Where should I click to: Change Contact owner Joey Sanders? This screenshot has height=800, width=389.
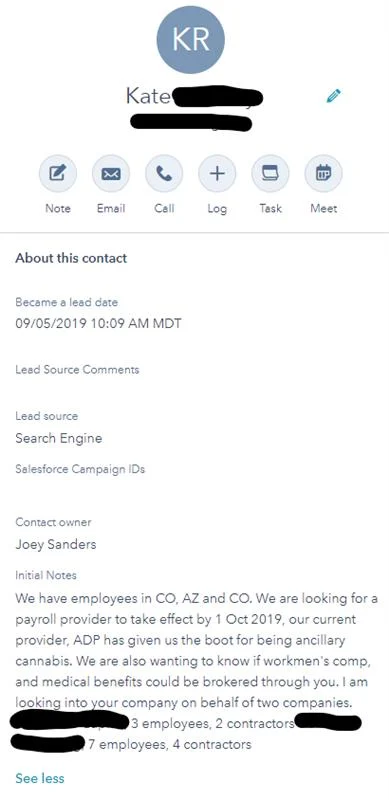click(x=56, y=544)
